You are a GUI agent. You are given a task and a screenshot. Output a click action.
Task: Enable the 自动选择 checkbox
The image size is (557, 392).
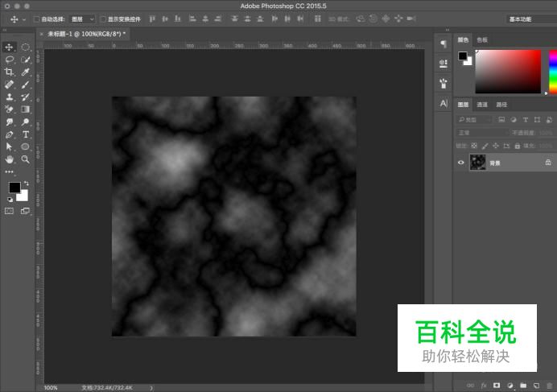(36, 19)
